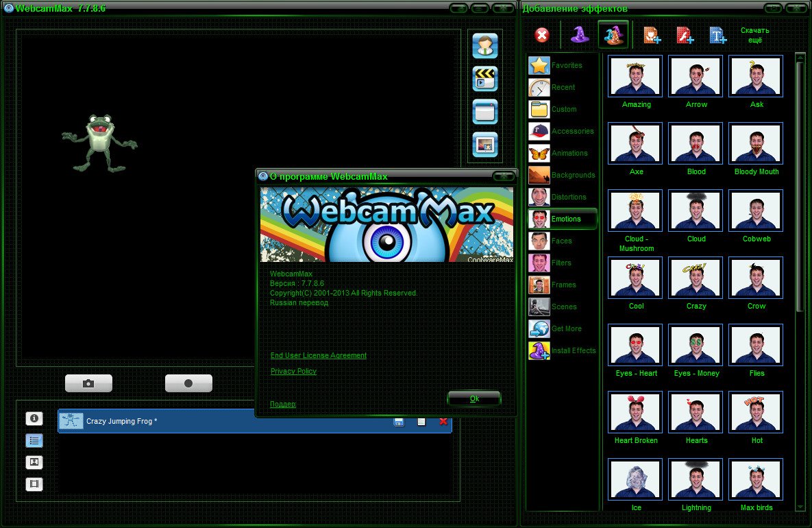Image resolution: width=812 pixels, height=528 pixels.
Task: Confirm the About dialog with Ok
Action: pos(474,398)
